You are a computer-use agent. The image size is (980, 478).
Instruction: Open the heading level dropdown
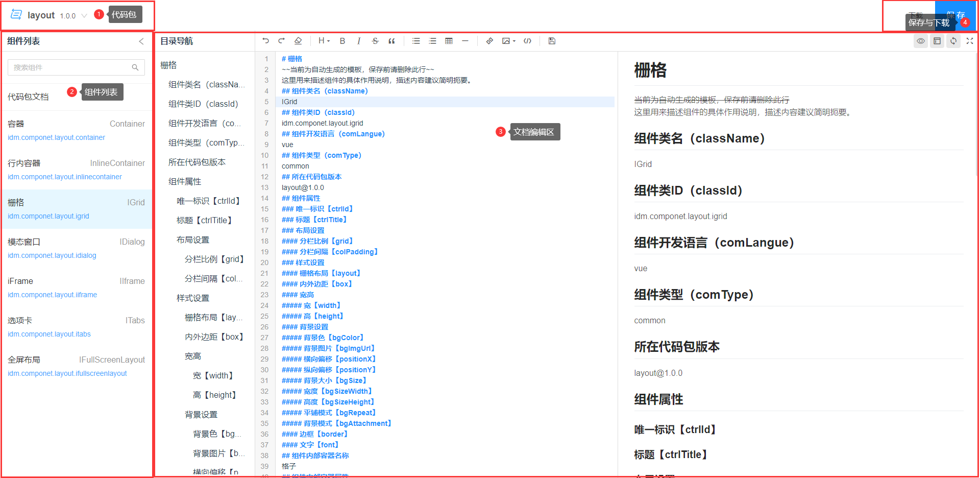point(324,41)
